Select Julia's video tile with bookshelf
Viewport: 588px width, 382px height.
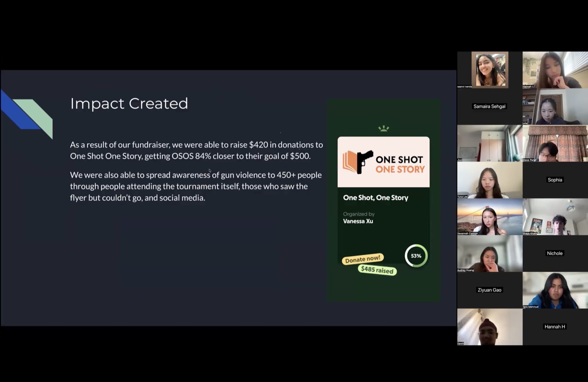[555, 106]
